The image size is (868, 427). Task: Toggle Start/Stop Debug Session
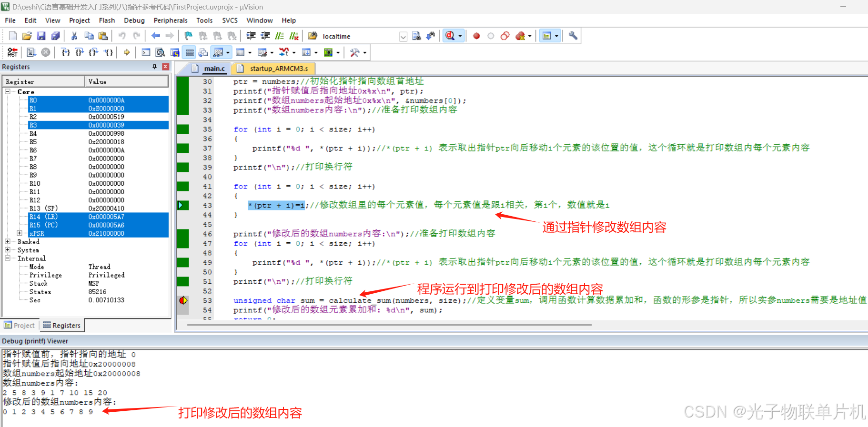[x=450, y=36]
